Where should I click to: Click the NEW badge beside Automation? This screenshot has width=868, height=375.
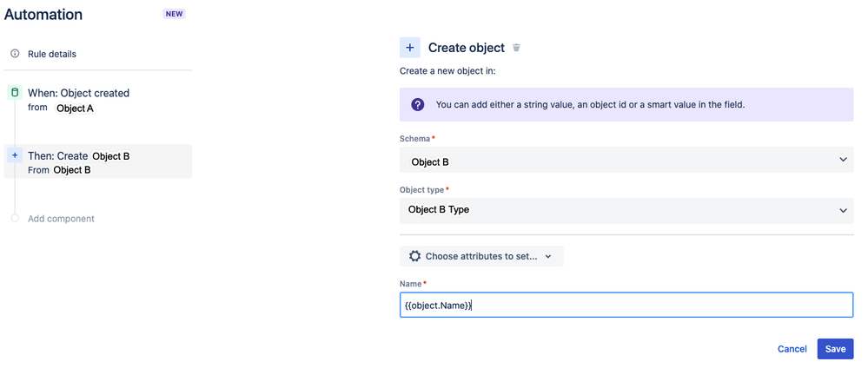175,15
